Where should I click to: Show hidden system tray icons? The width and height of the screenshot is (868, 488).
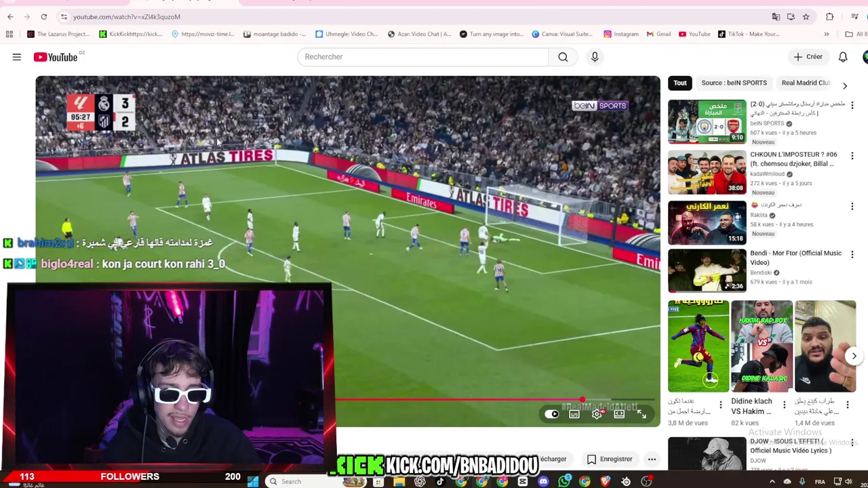tap(772, 481)
